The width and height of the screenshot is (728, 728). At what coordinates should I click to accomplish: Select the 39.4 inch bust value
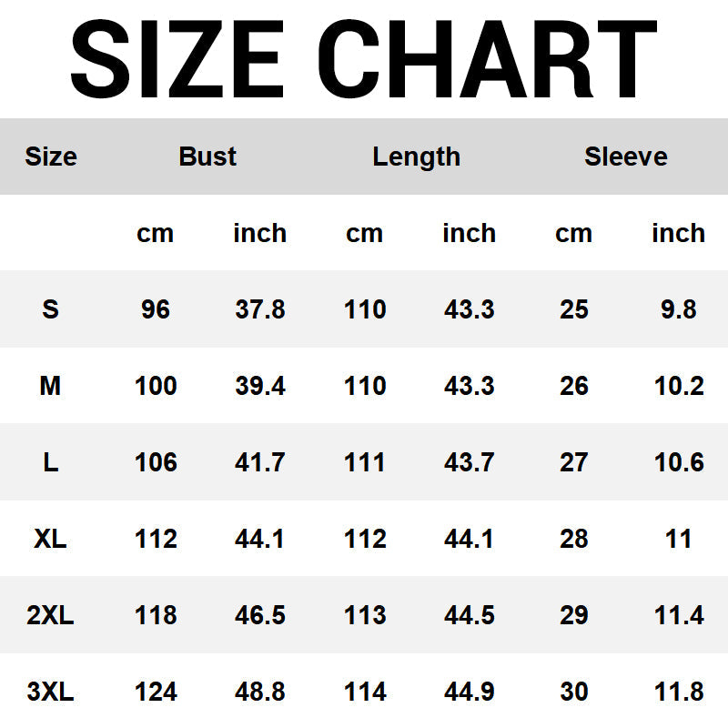260,386
